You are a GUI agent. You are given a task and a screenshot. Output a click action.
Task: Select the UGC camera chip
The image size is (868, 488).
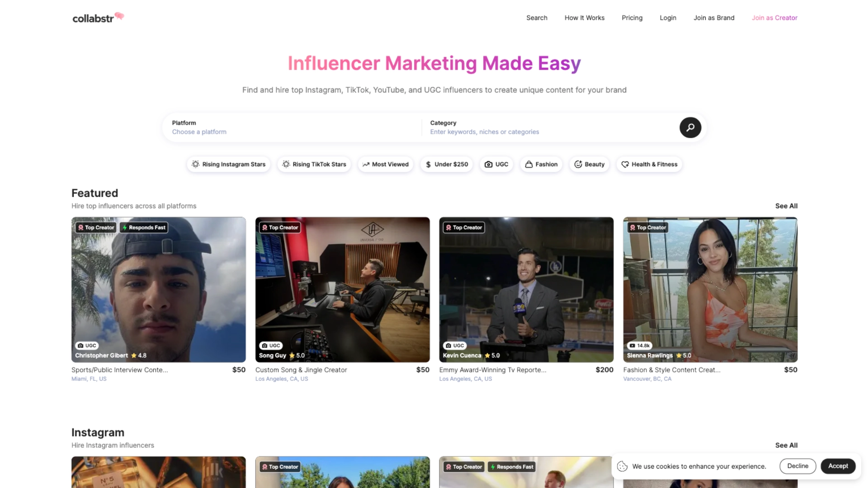496,164
